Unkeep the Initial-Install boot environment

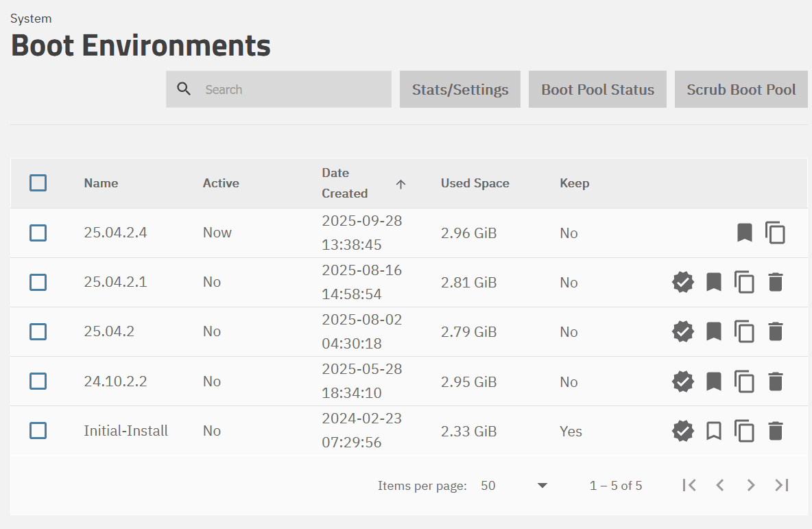pyautogui.click(x=714, y=431)
